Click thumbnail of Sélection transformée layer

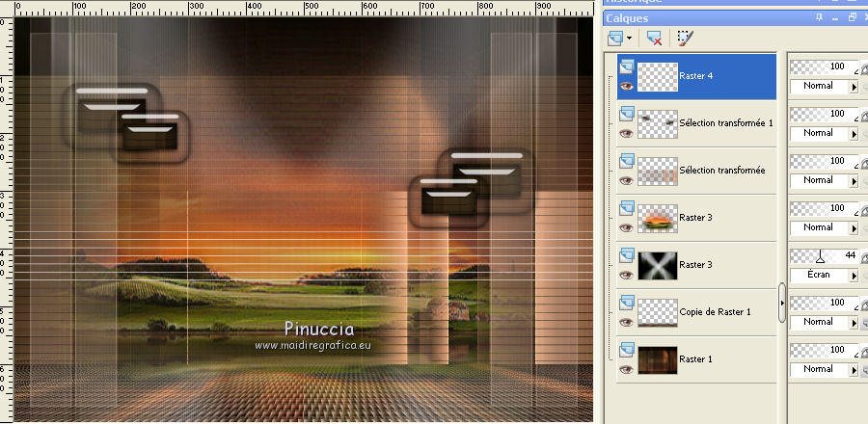click(x=658, y=171)
